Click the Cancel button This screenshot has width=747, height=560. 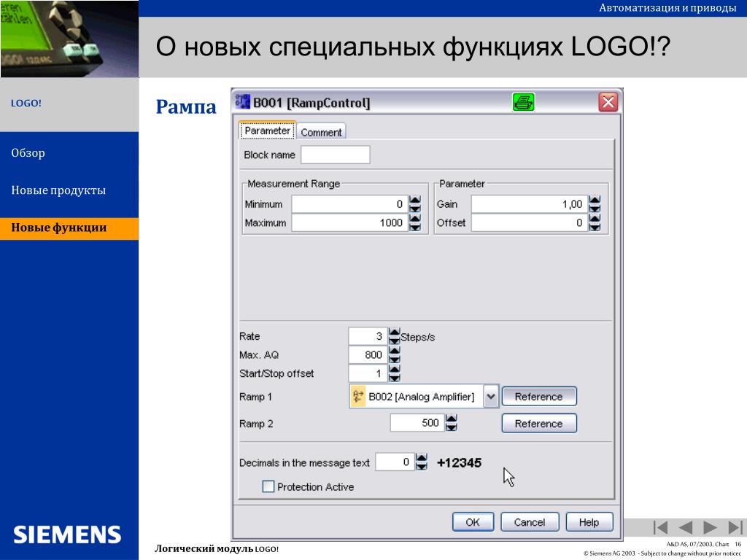pos(530,522)
